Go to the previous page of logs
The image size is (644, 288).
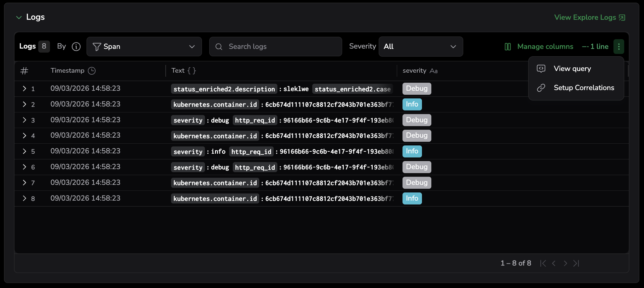coord(554,263)
